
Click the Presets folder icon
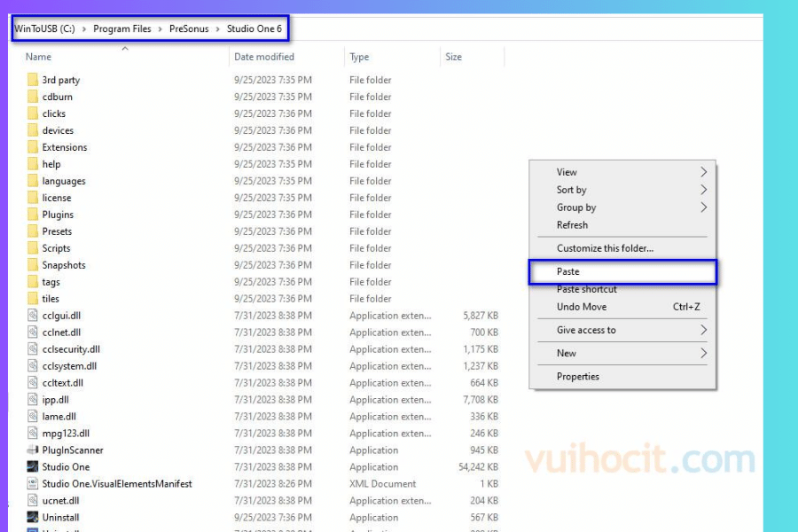[33, 231]
